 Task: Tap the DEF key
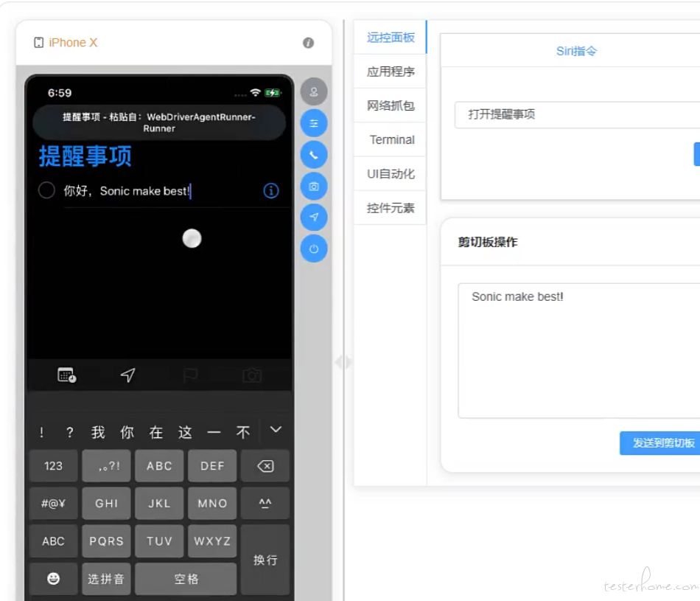[212, 466]
